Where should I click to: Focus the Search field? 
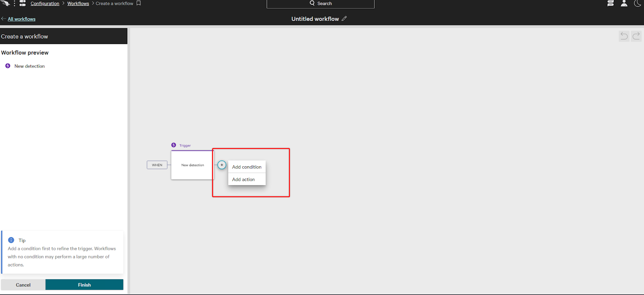(x=320, y=4)
